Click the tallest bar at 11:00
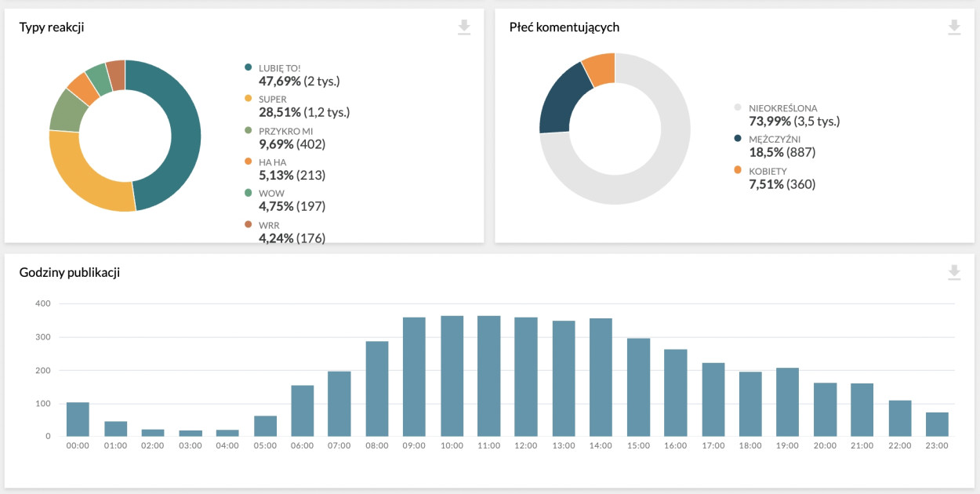980x494 pixels. click(x=488, y=372)
